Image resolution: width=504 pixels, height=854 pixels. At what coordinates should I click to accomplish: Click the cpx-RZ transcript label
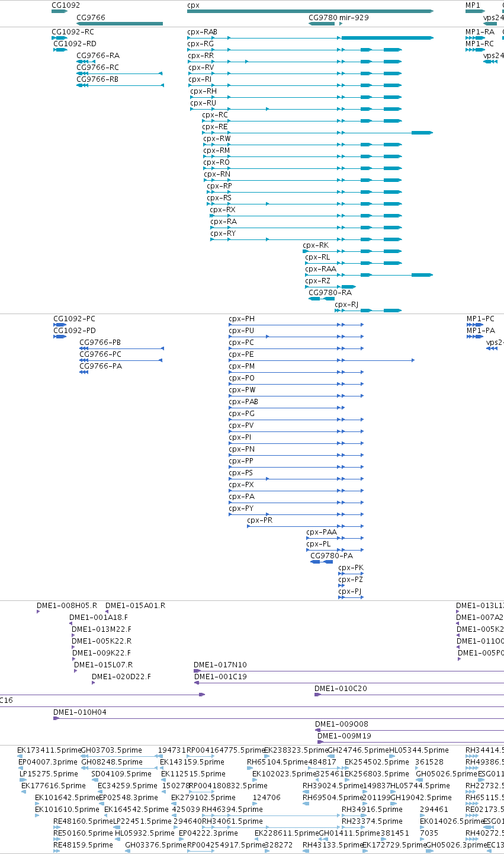pyautogui.click(x=318, y=281)
